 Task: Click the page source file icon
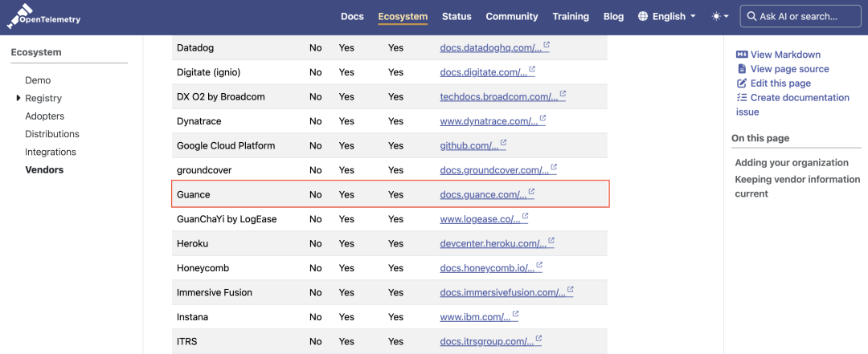[742, 68]
